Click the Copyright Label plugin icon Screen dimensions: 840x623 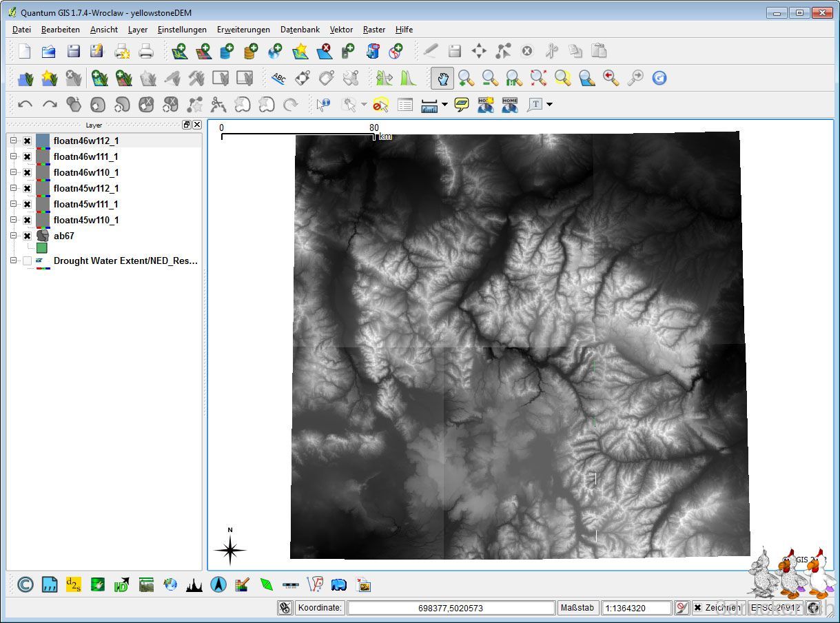[x=25, y=585]
